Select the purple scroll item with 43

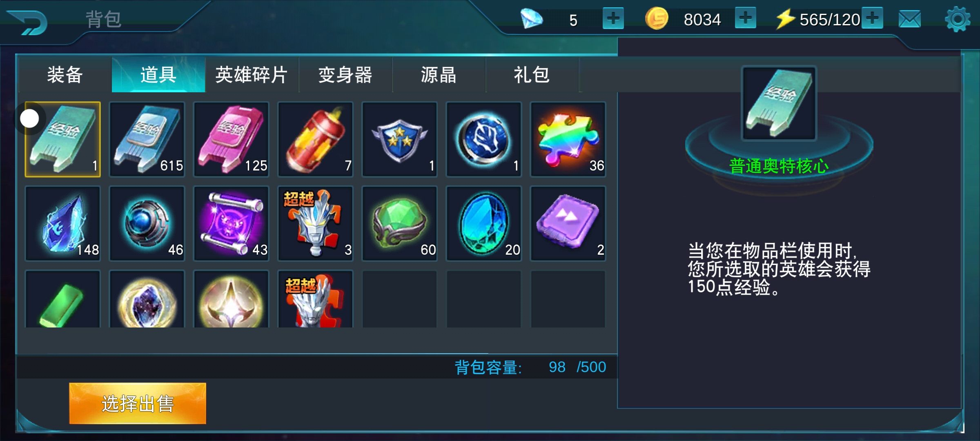click(231, 223)
